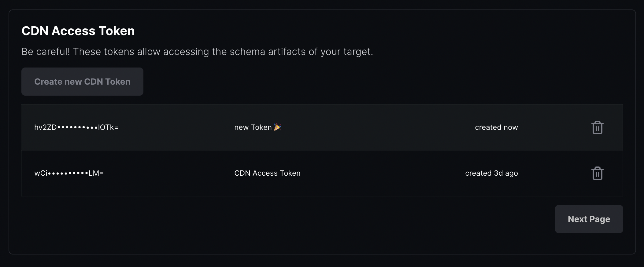
Task: Delete the "new Token" CDN token
Action: point(597,127)
